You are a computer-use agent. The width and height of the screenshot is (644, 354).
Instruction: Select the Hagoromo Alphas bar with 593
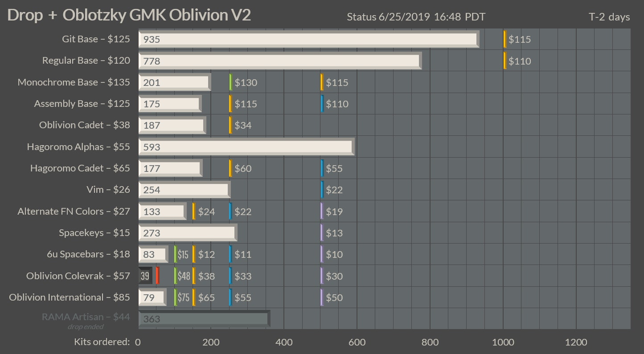click(x=246, y=146)
